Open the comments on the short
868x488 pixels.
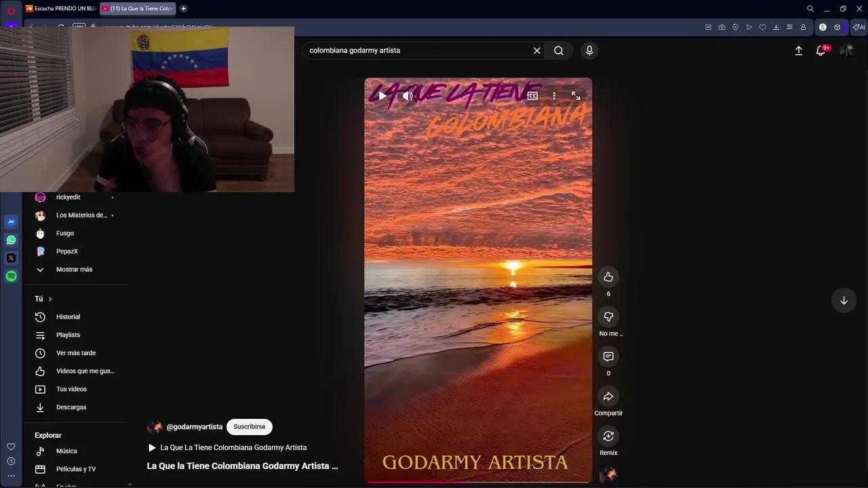click(x=608, y=357)
